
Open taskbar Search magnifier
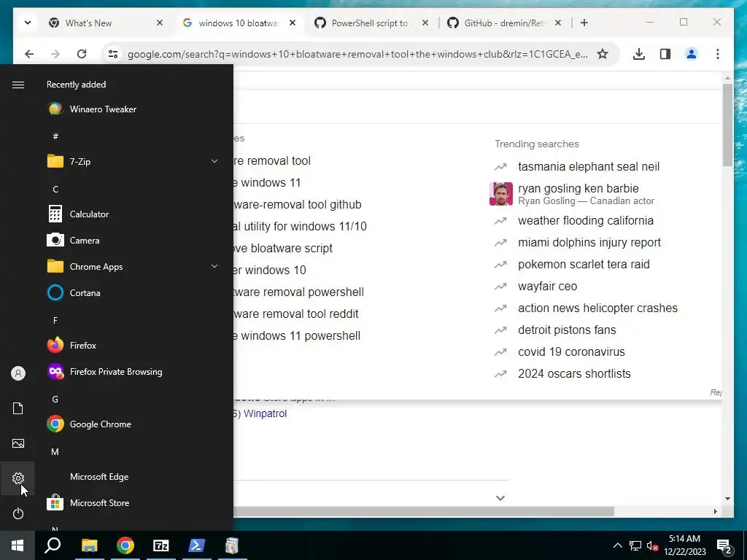tap(53, 545)
